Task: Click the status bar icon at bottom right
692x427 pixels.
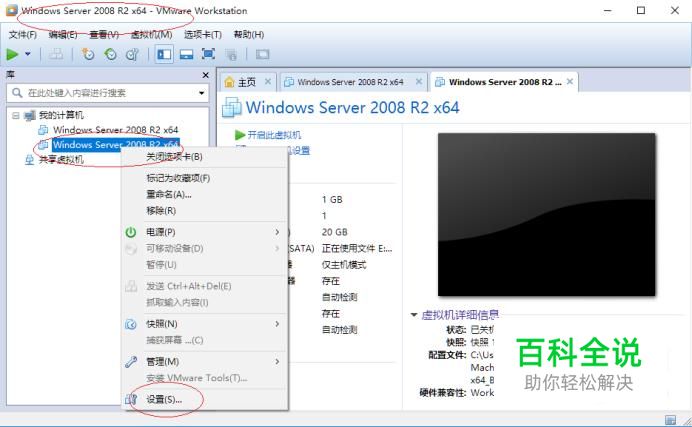Action: pyautogui.click(x=670, y=420)
